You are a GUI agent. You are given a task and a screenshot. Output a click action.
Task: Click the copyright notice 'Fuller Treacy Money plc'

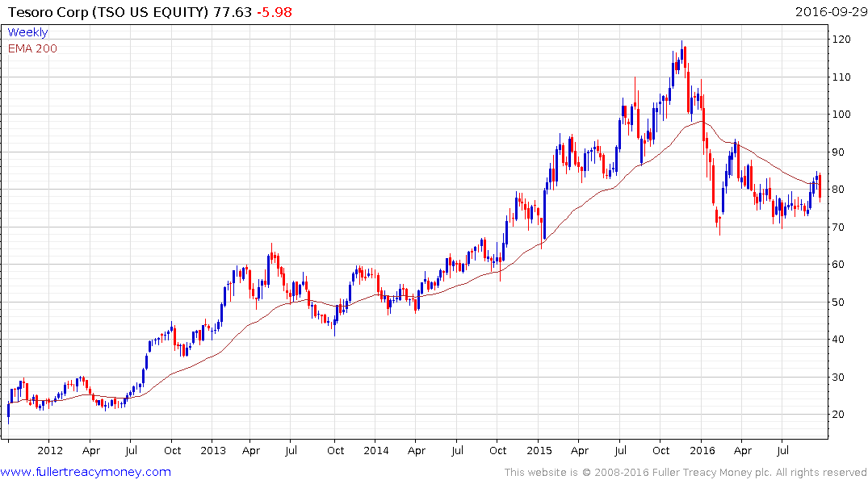712,473
